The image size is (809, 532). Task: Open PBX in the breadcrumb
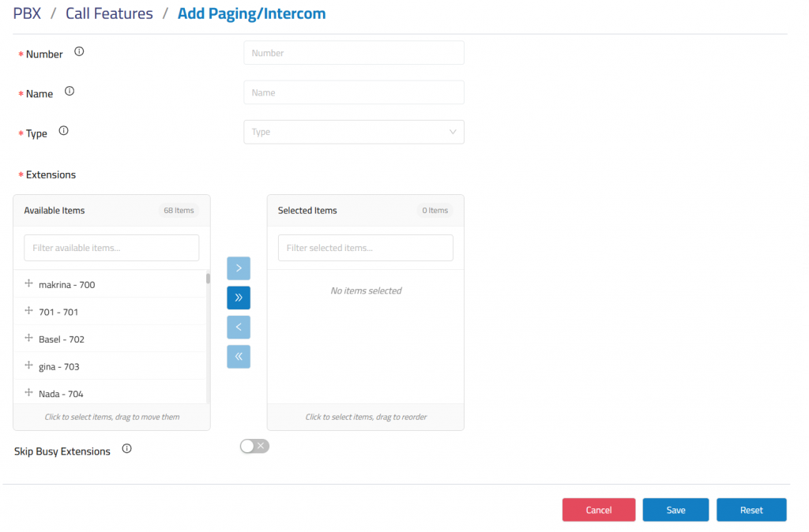[x=27, y=13]
